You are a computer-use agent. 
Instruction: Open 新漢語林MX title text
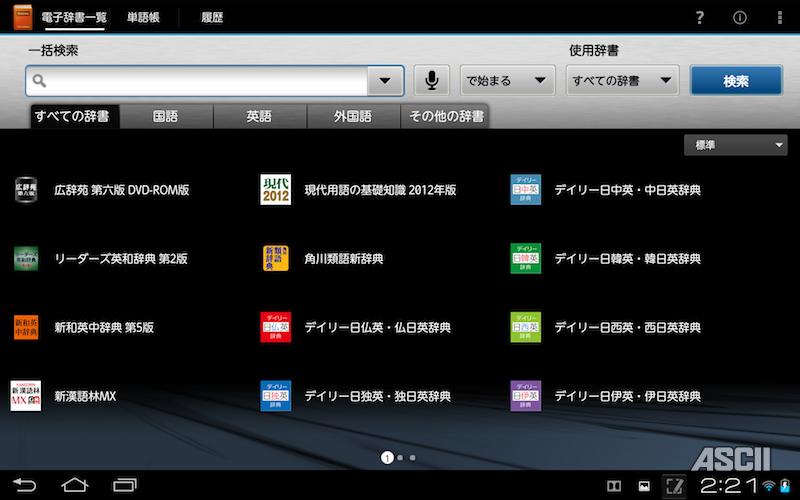(x=85, y=396)
